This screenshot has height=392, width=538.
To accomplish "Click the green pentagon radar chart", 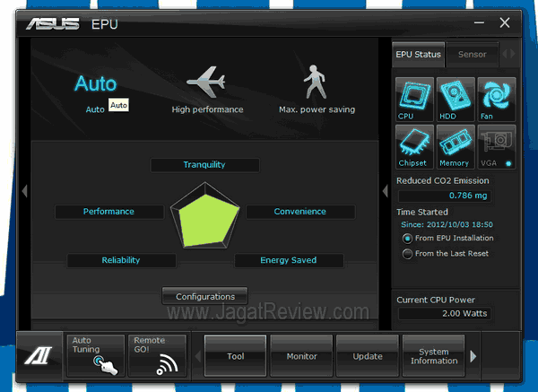I will pyautogui.click(x=205, y=215).
